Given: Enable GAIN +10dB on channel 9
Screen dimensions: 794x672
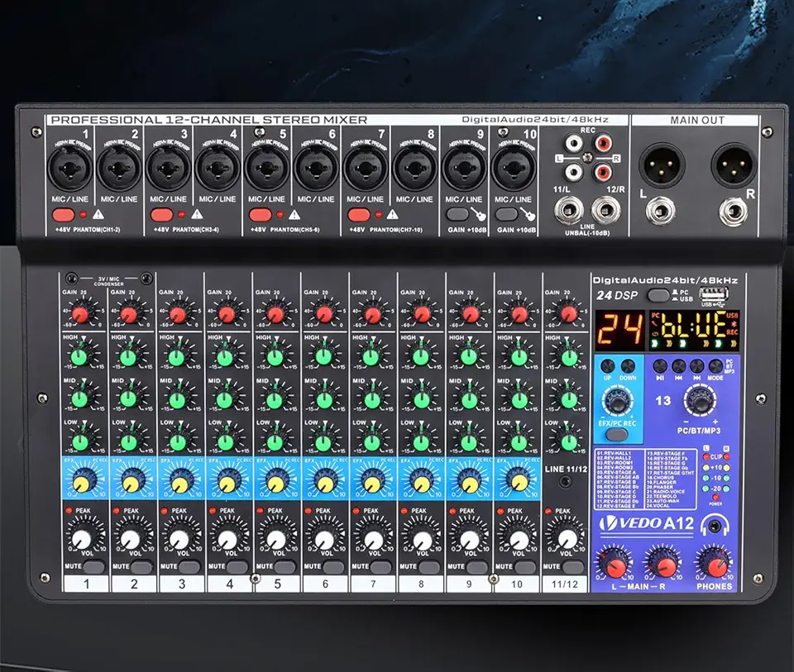Looking at the screenshot, I should (x=458, y=212).
